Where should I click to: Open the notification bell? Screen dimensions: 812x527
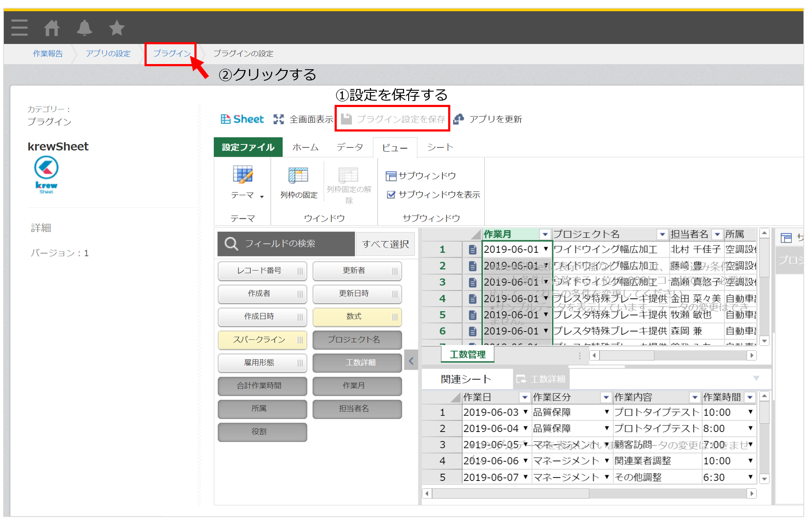84,28
